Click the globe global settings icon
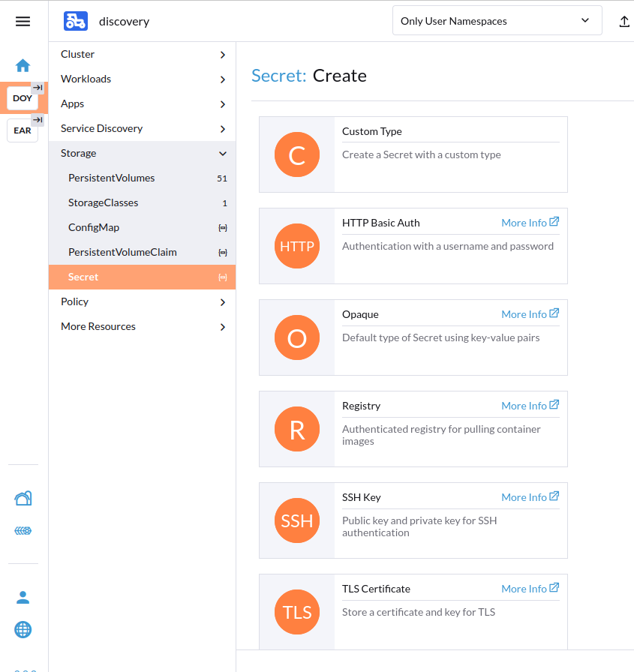This screenshot has height=672, width=634. (23, 629)
